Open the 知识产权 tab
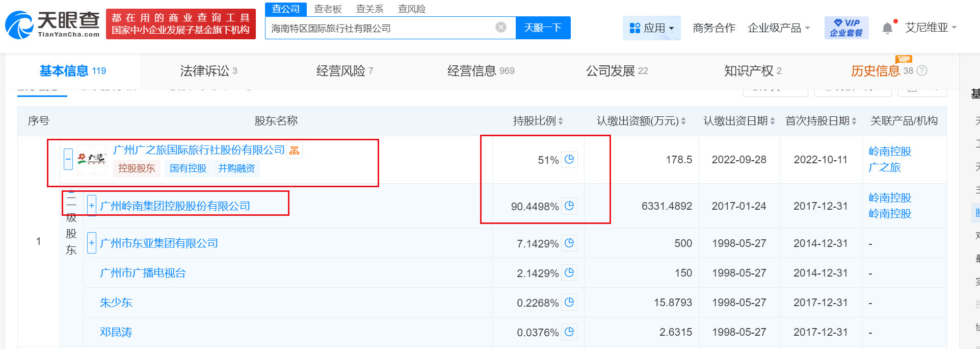The height and width of the screenshot is (349, 980). tap(753, 71)
